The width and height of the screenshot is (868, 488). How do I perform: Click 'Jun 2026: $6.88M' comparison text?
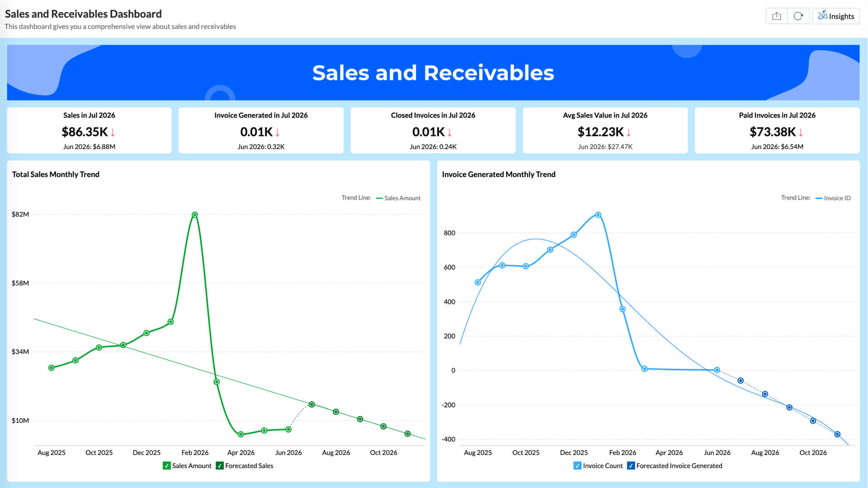click(89, 147)
